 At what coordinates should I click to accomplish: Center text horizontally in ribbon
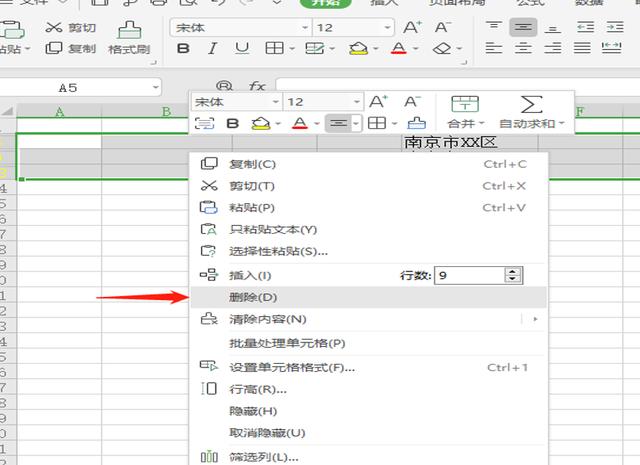click(523, 49)
